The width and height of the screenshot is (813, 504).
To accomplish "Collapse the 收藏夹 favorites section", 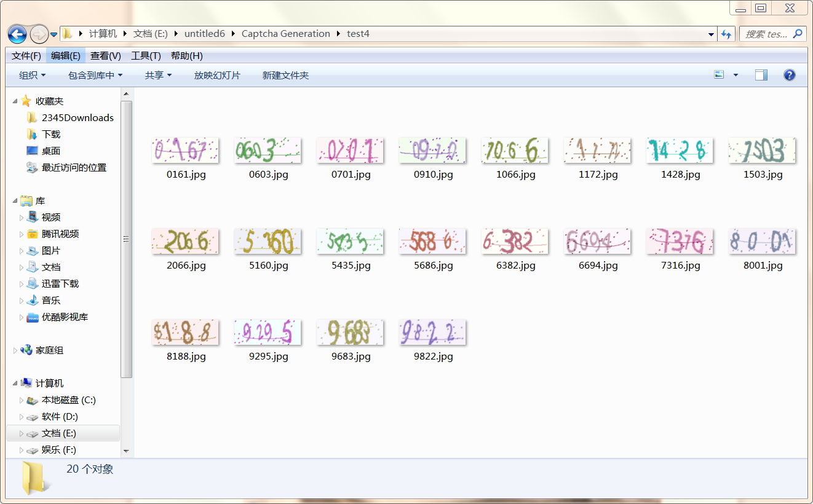I will [x=15, y=101].
